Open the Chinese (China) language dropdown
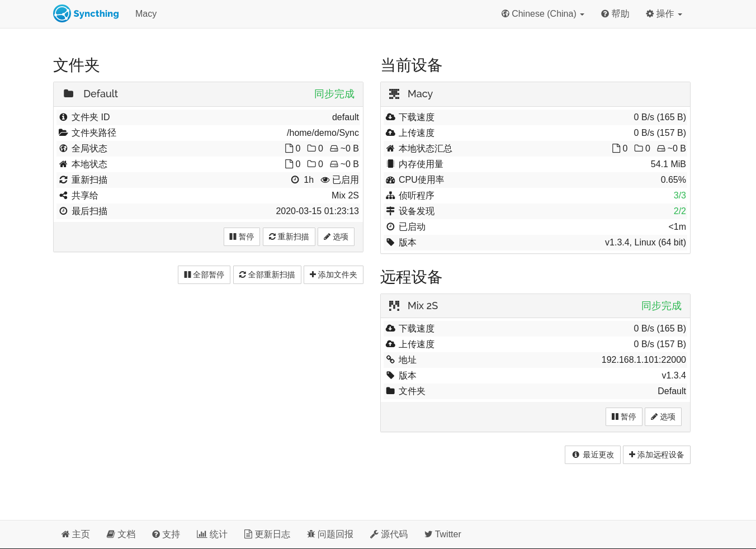This screenshot has height=549, width=756. tap(543, 14)
